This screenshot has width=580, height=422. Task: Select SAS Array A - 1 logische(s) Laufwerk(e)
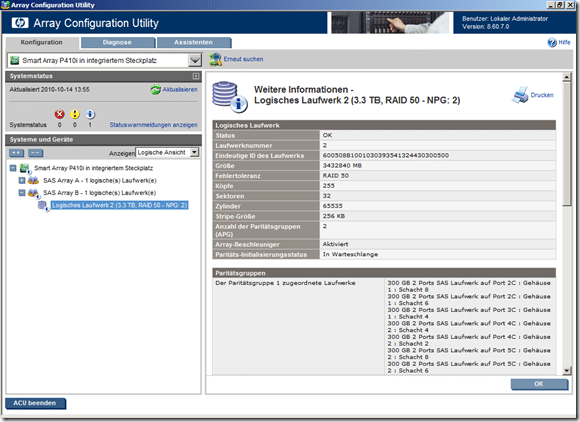pos(100,180)
